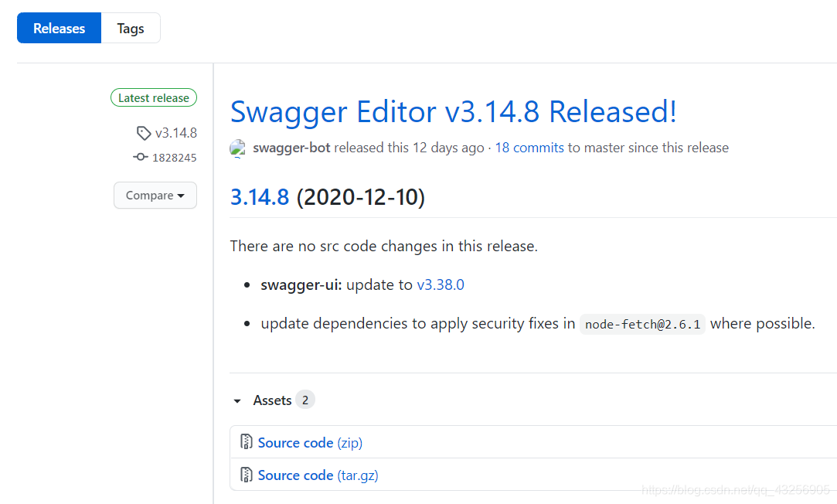Open the swagger-bot profile link

point(291,148)
